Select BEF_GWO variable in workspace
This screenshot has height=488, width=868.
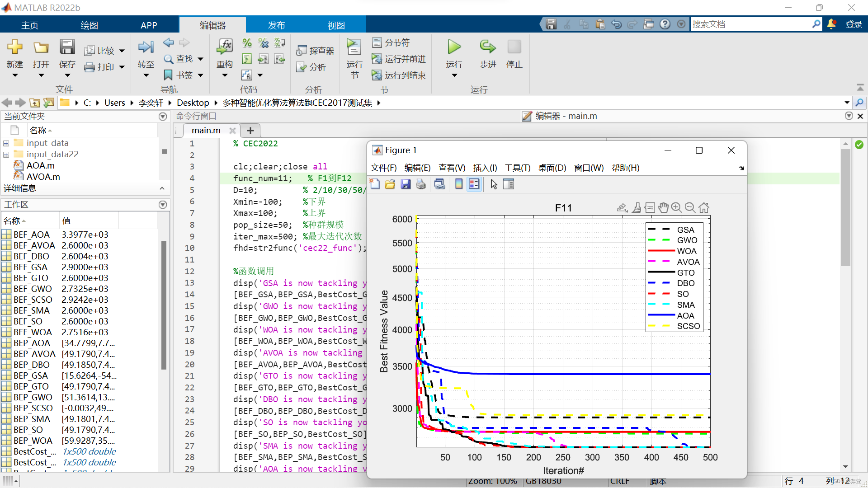(x=33, y=289)
